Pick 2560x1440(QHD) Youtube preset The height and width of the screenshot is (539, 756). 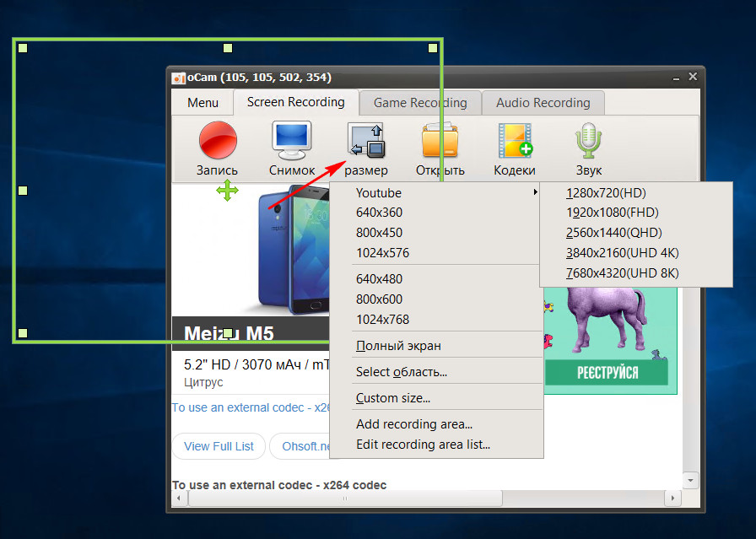click(x=636, y=233)
